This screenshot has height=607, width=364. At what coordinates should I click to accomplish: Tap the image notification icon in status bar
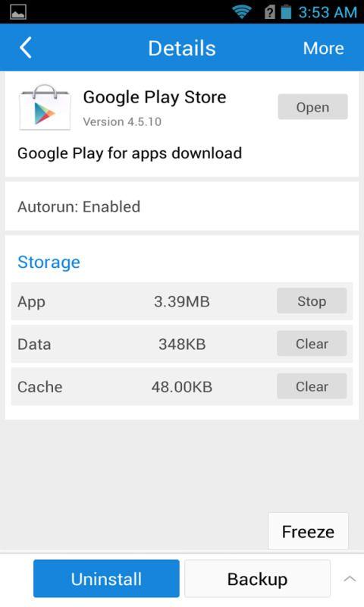[17, 12]
